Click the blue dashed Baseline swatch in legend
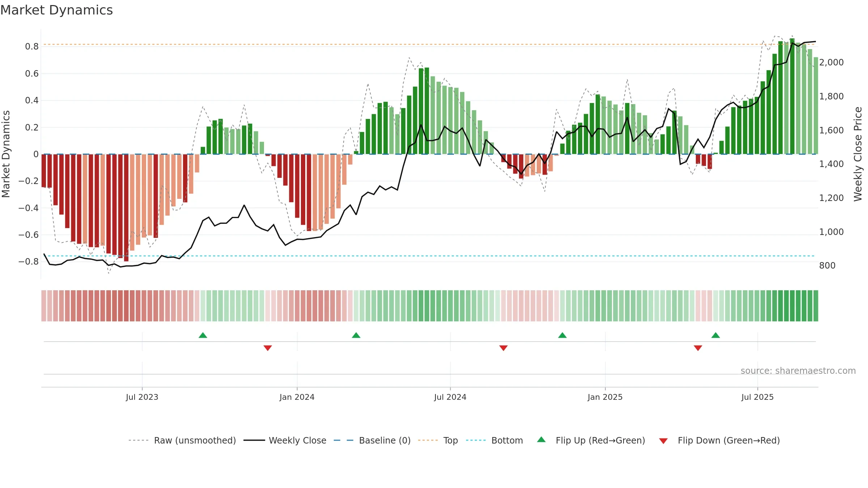Screen dimensions: 868x488 click(344, 440)
